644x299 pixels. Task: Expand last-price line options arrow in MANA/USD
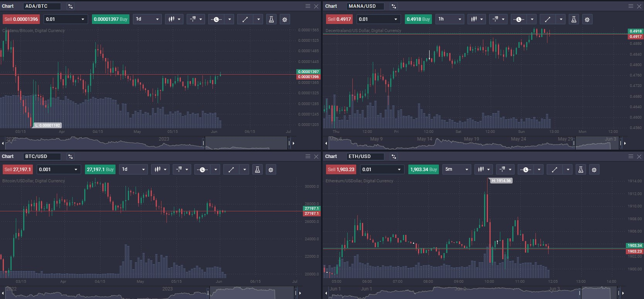[x=532, y=19]
